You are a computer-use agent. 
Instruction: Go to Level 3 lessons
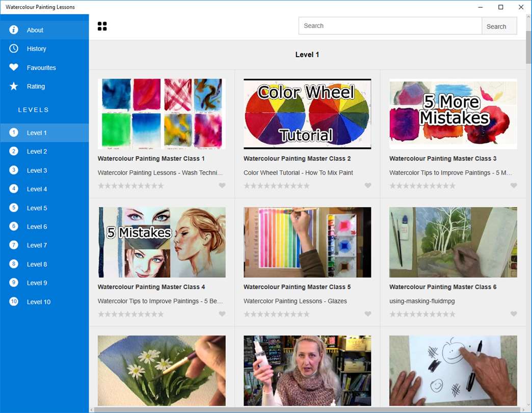coord(44,170)
